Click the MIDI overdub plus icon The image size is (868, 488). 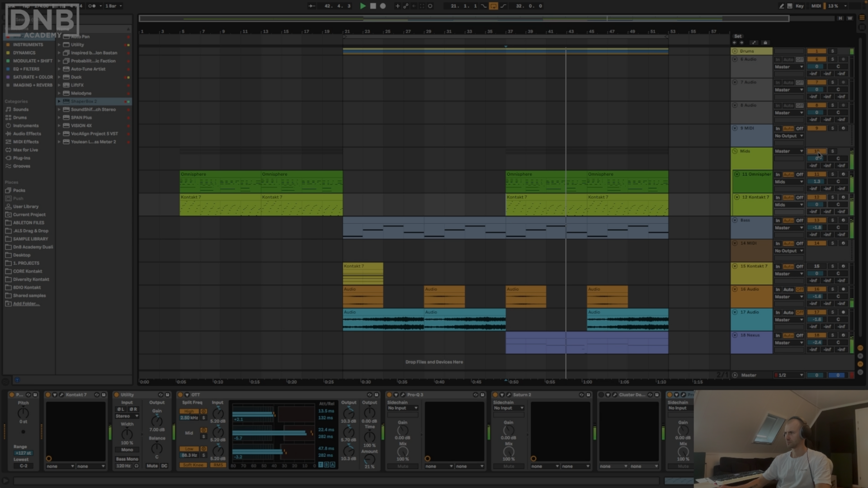397,6
